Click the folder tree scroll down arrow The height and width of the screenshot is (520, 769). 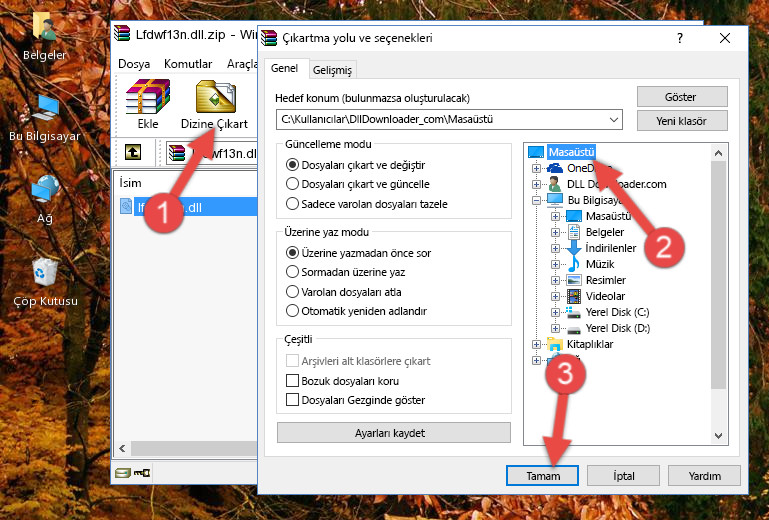point(718,436)
